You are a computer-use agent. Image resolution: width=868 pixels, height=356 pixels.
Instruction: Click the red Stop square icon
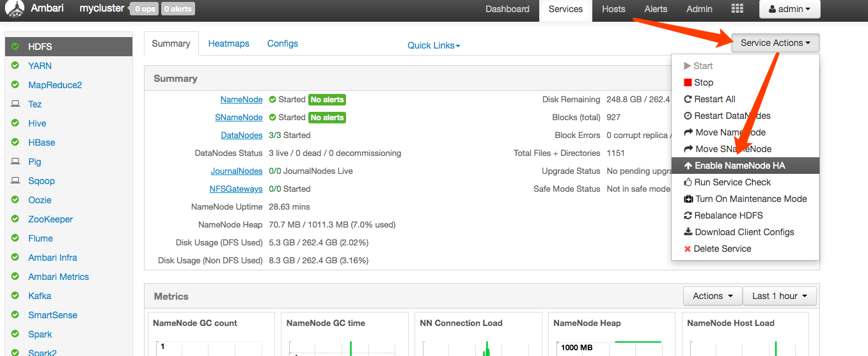(x=688, y=82)
